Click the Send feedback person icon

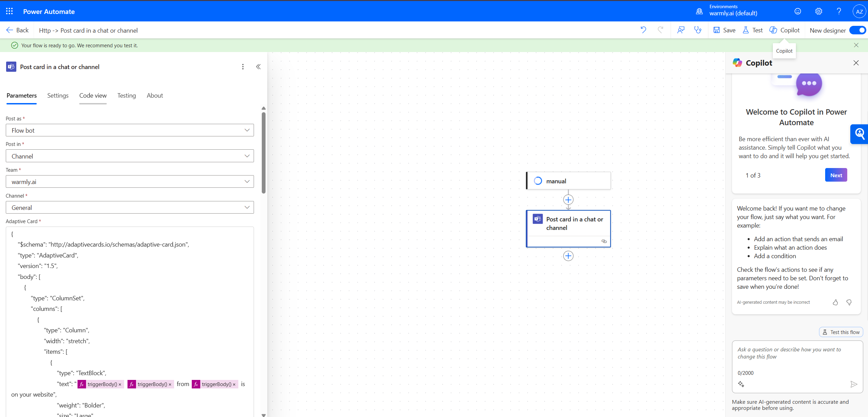[x=681, y=30]
